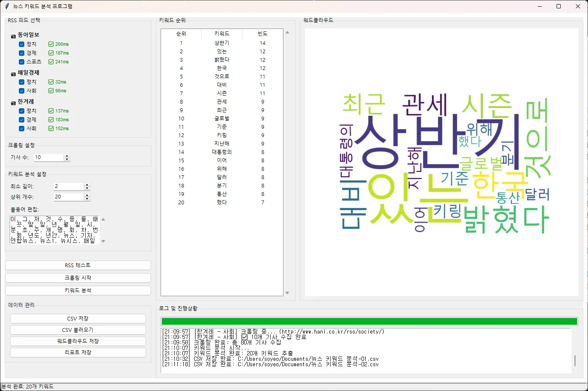Click the 152ms status check icon
This screenshot has height=391, width=588.
pos(51,128)
